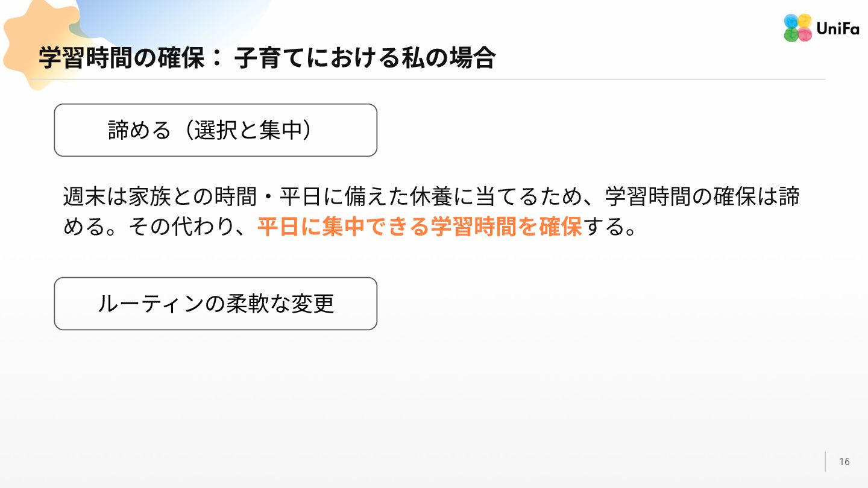Click the text める。その代わり、

[x=160, y=228]
